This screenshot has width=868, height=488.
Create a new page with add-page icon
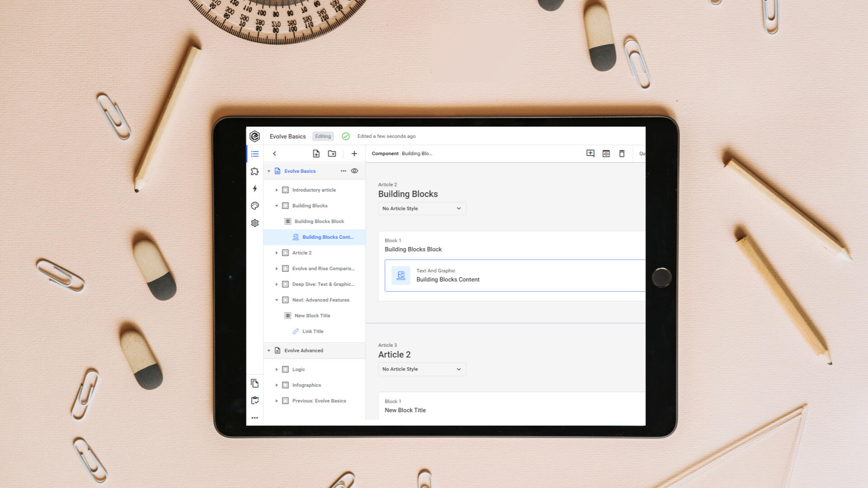tap(316, 153)
